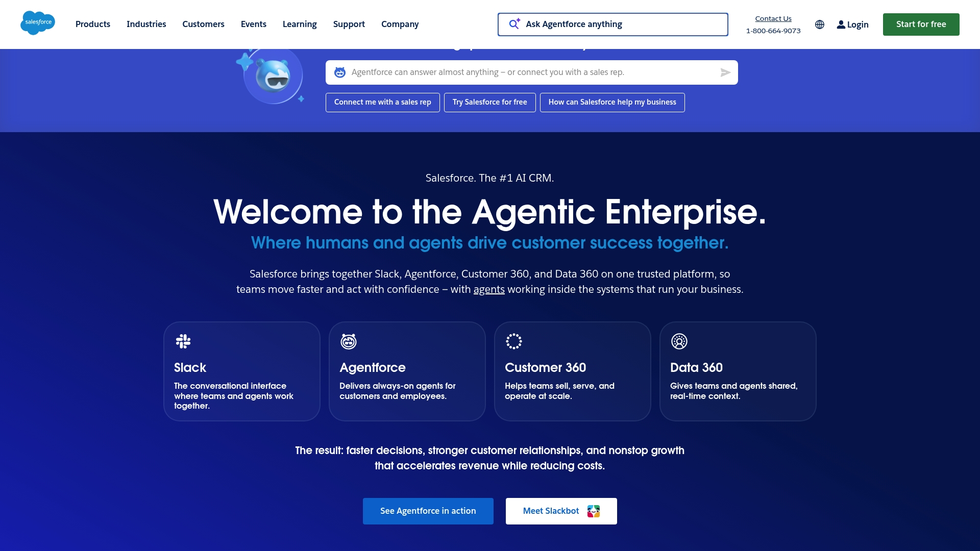Screen dimensions: 980x551
Task: Open the Industries menu
Action: 146,24
